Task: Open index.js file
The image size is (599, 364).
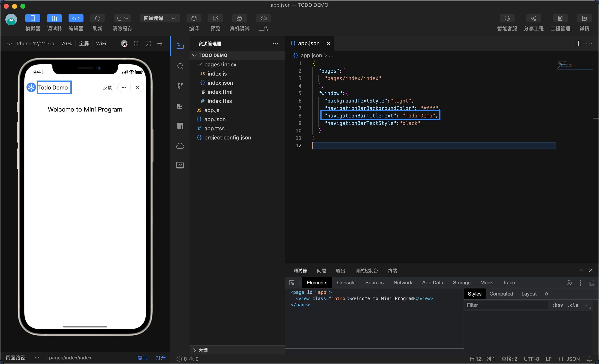Action: coord(217,74)
